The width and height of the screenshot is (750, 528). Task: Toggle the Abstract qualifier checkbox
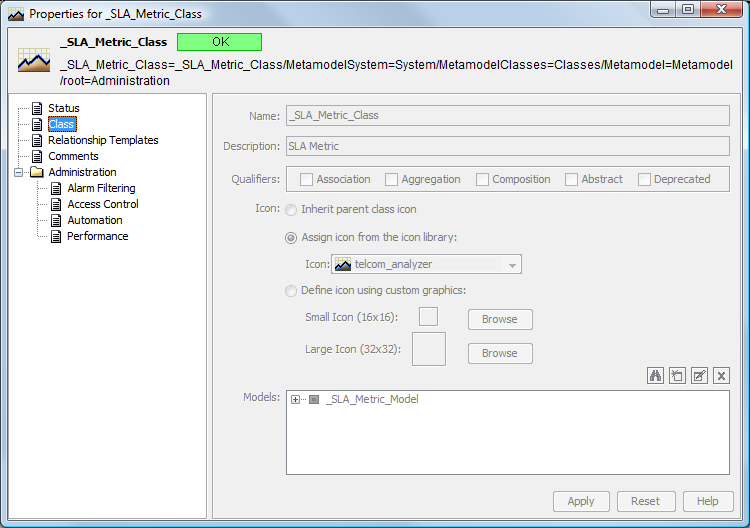[x=571, y=179]
